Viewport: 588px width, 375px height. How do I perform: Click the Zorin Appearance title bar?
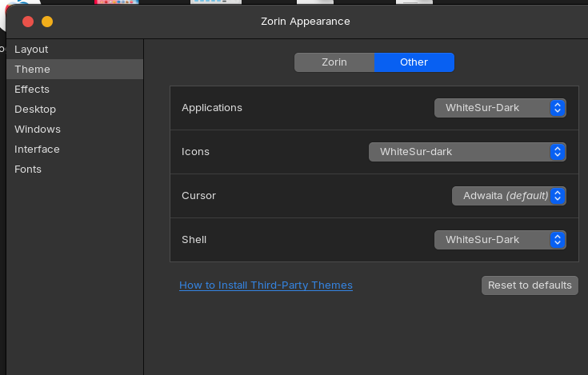click(305, 22)
